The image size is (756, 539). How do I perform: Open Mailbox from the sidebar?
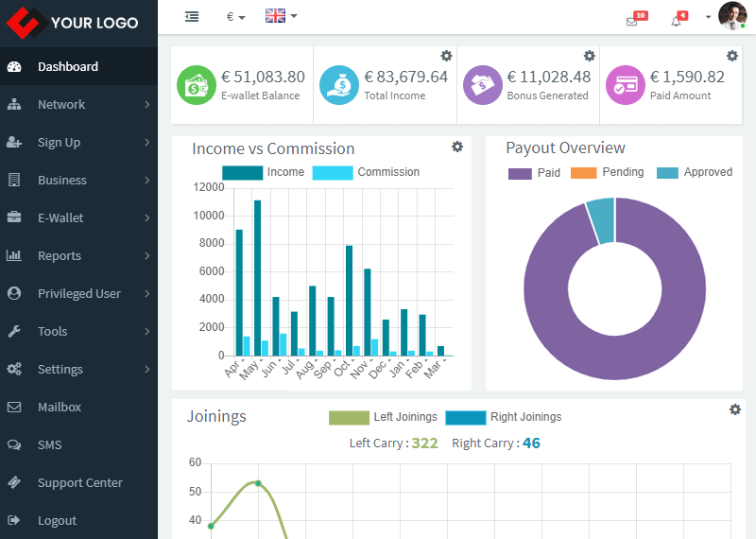(60, 407)
